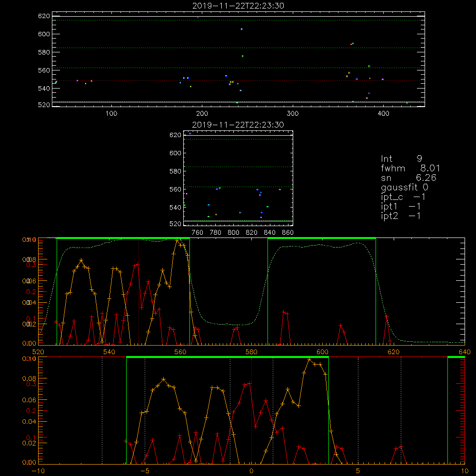Click the top plot x-axis label 100
The image size is (476, 476).
(x=111, y=114)
